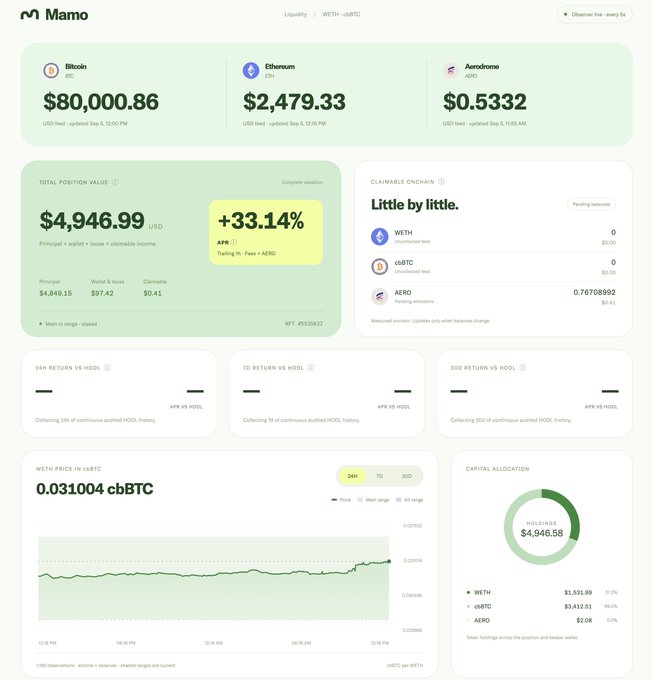Click the Little by little. heading
Image resolution: width=652 pixels, height=680 pixels.
(x=415, y=204)
